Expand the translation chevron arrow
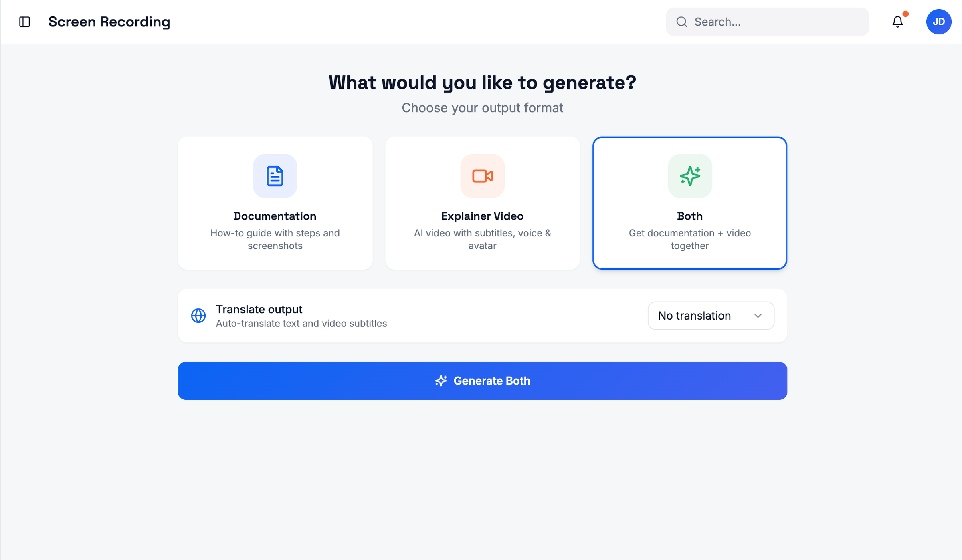The height and width of the screenshot is (560, 962). pyautogui.click(x=758, y=316)
